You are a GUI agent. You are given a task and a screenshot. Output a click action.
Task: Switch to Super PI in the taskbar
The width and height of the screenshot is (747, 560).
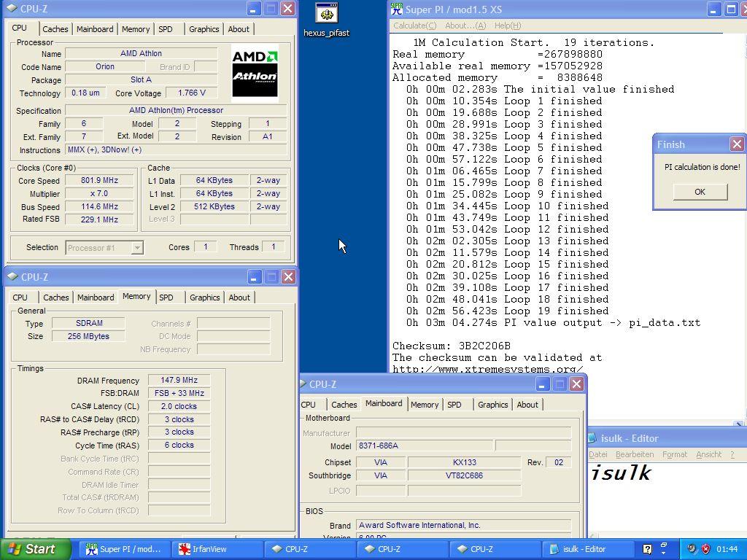pos(124,549)
